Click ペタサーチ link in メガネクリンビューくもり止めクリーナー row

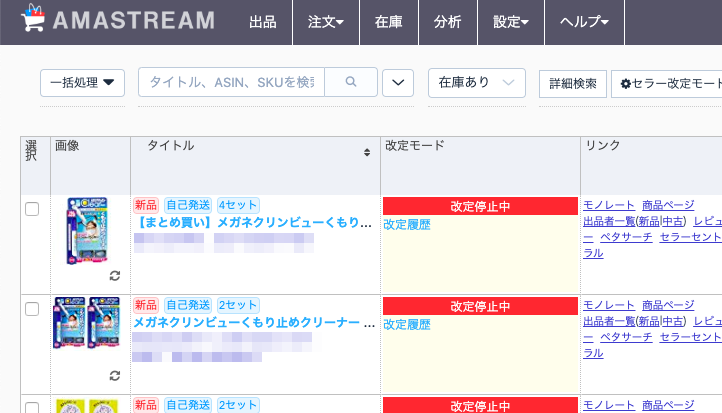tap(626, 337)
